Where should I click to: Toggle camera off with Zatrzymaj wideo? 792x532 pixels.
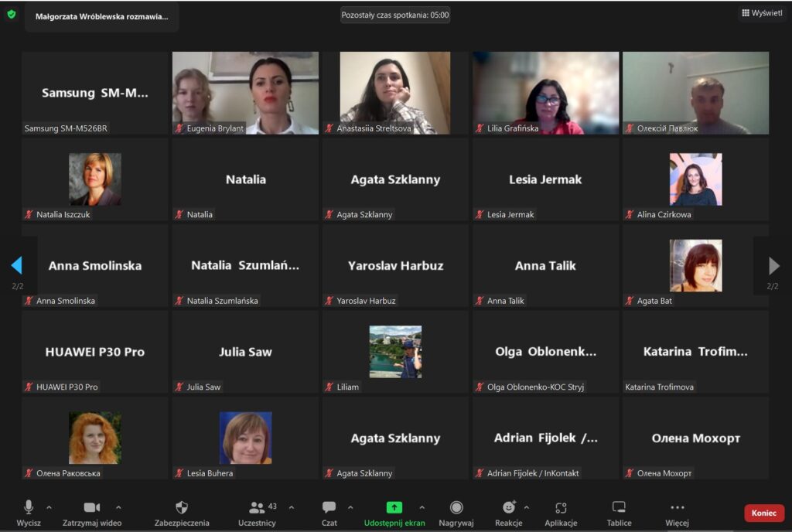point(92,508)
